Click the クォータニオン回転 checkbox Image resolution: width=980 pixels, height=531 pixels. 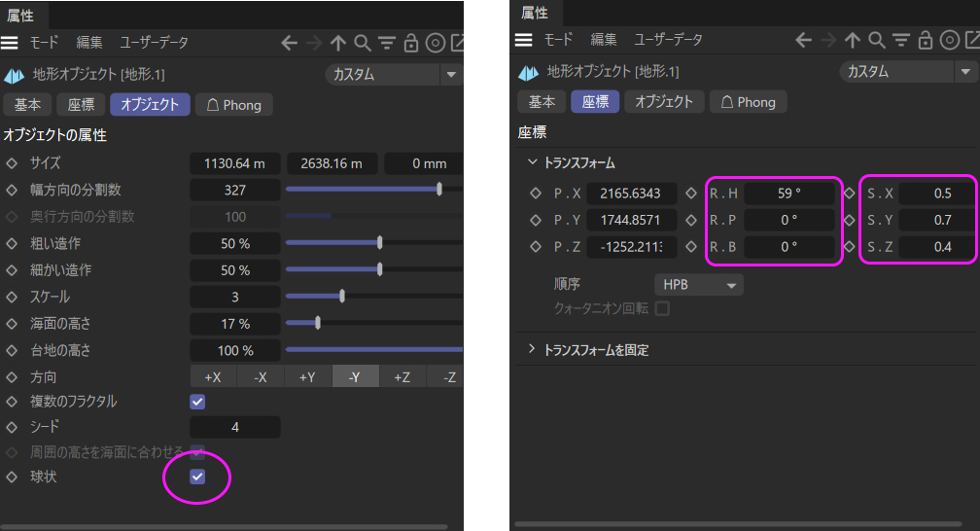[x=663, y=308]
